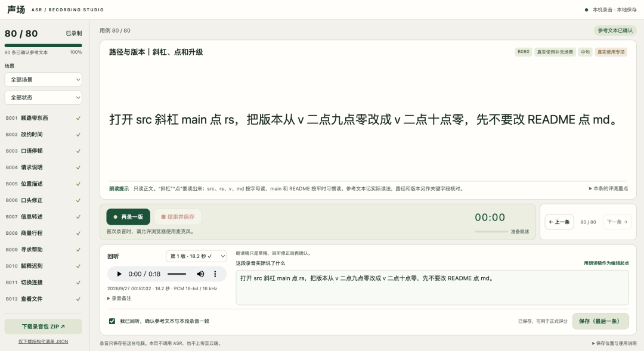Click the 下一条 next button
The image size is (644, 351).
[617, 222]
